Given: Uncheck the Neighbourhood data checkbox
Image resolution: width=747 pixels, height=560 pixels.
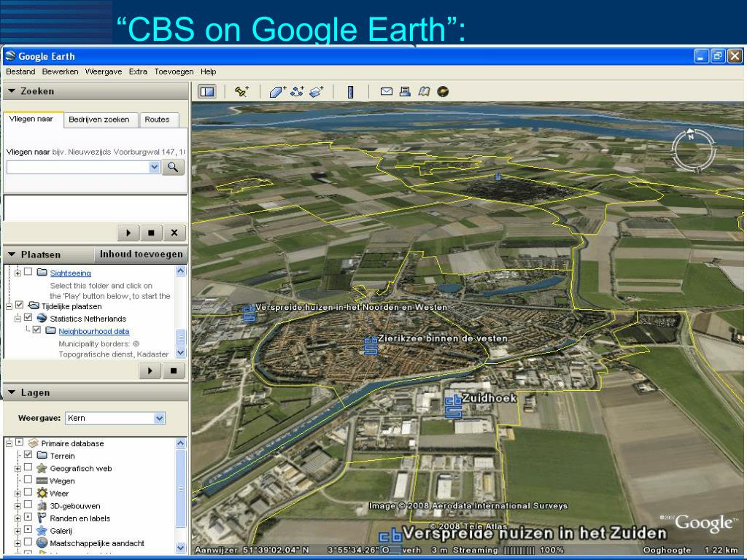Looking at the screenshot, I should coord(36,330).
